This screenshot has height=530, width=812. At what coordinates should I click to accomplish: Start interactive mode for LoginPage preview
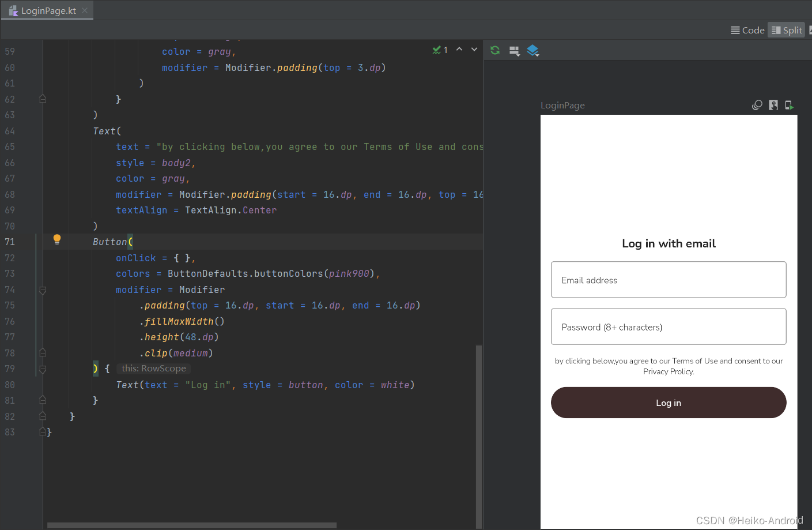coord(773,105)
